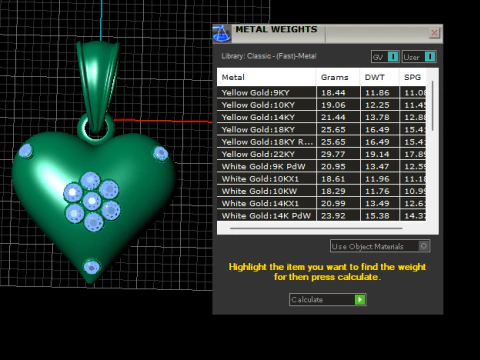Select the gem at heart's upper right
Screen dimensions: 480x360
161,154
